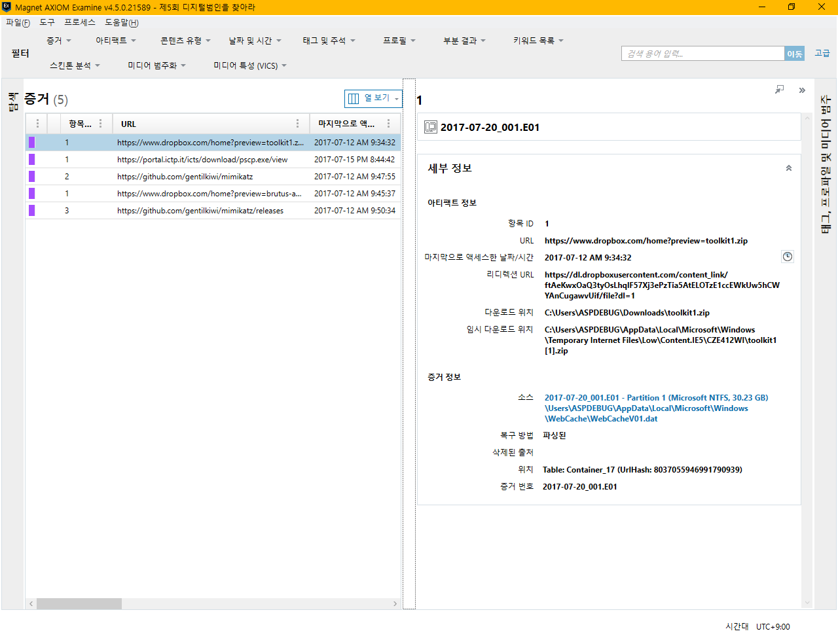
Task: Click in the search term input field
Action: pos(702,54)
